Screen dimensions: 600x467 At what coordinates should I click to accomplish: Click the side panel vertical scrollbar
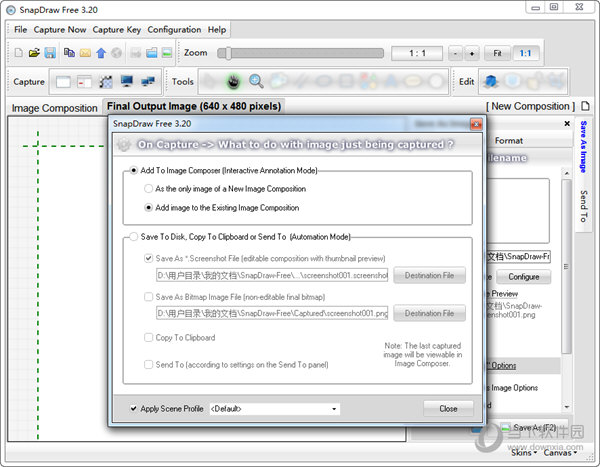tap(567, 266)
